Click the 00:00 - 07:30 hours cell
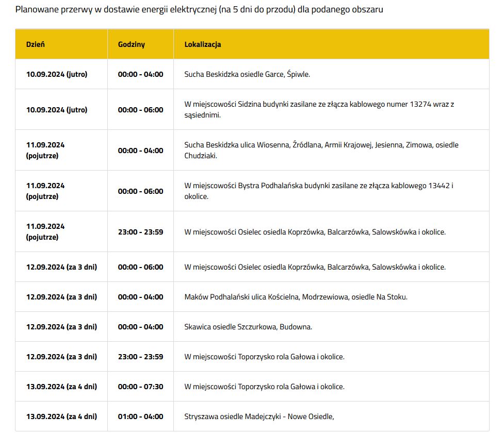This screenshot has height=434, width=504. click(140, 387)
